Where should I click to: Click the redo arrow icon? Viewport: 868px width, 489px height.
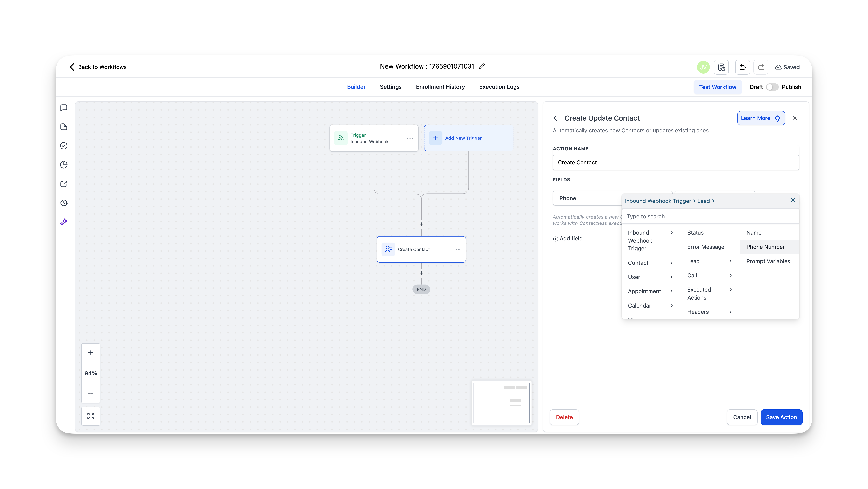point(761,67)
